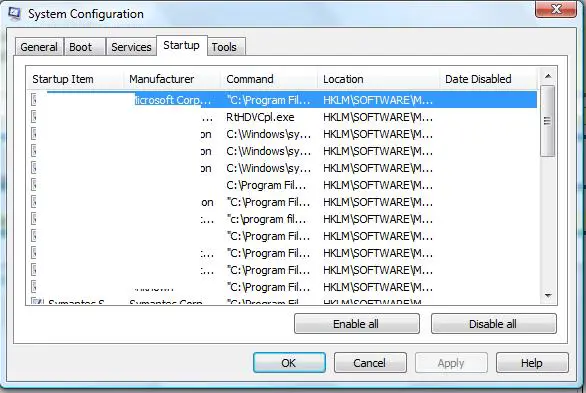Confirm with the OK button
Image resolution: width=586 pixels, height=393 pixels.
[289, 362]
